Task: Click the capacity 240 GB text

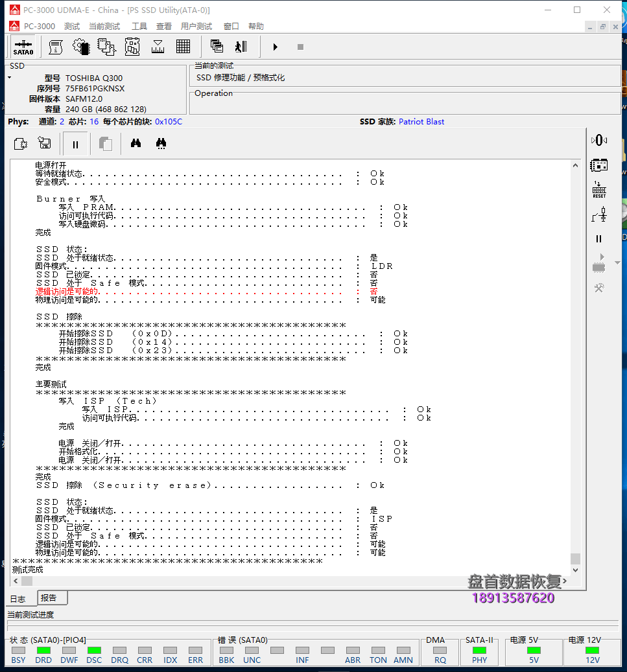Action: (106, 110)
